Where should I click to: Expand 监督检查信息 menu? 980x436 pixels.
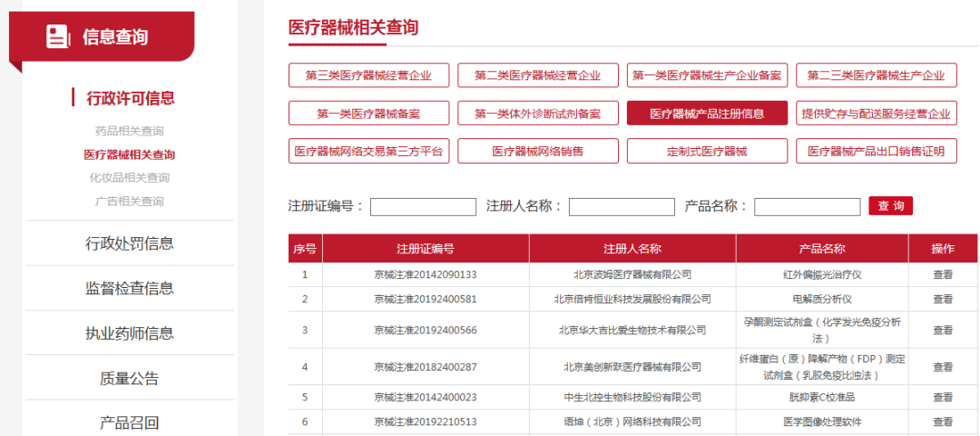point(130,289)
